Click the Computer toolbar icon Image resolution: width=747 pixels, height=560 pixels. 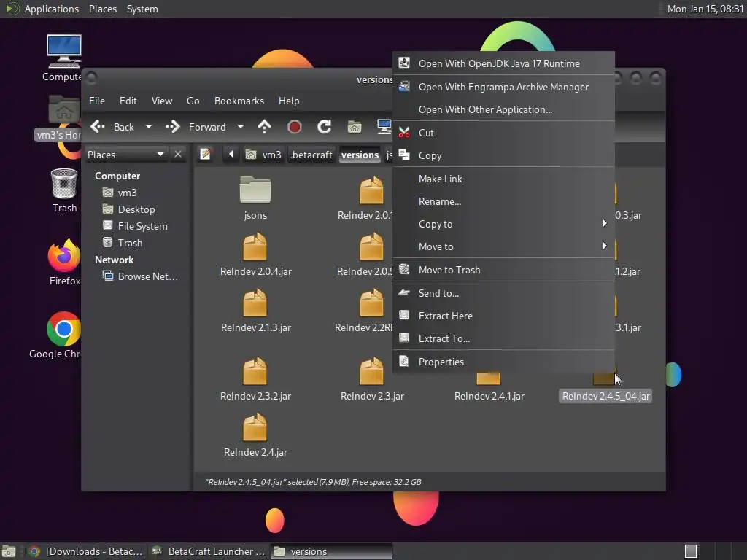(384, 127)
